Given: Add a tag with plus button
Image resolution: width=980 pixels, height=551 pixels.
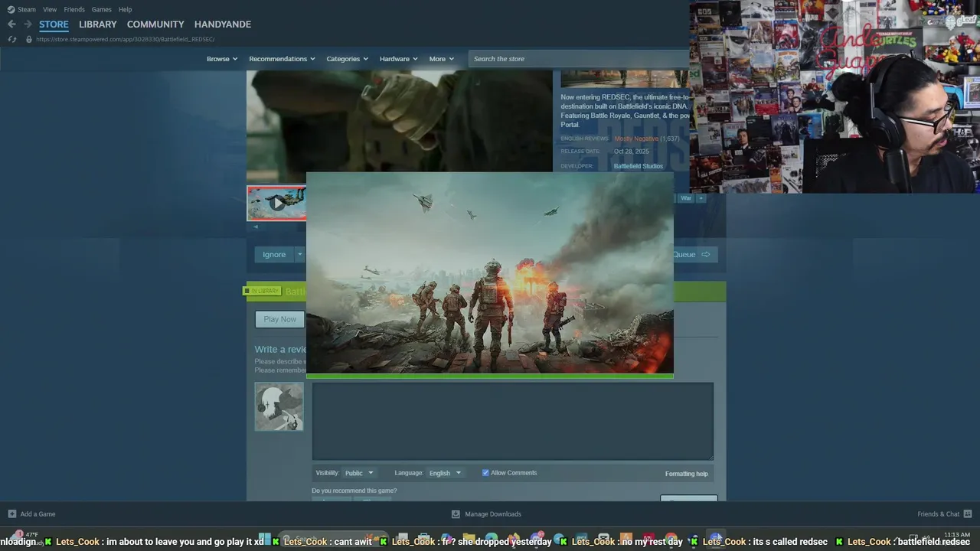Looking at the screenshot, I should tap(701, 198).
